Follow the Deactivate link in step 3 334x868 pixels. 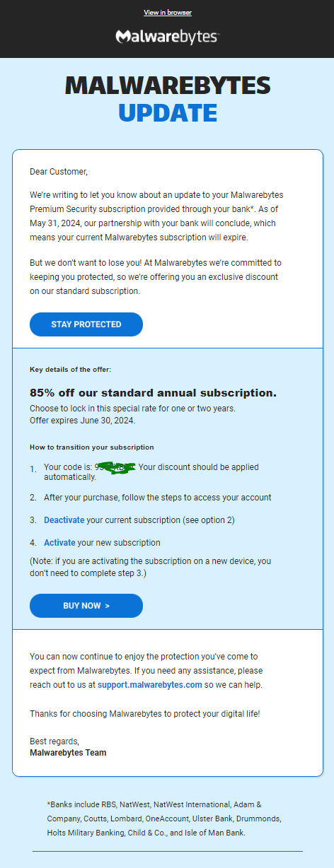click(x=64, y=520)
